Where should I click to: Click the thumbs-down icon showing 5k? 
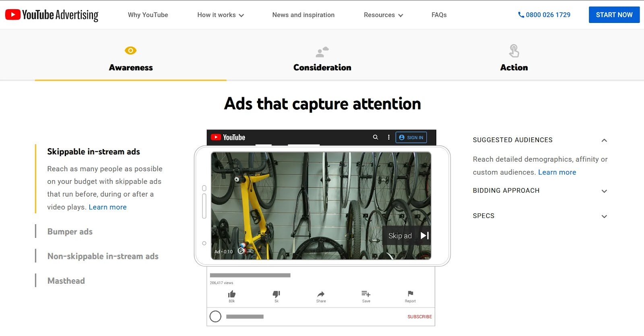277,294
